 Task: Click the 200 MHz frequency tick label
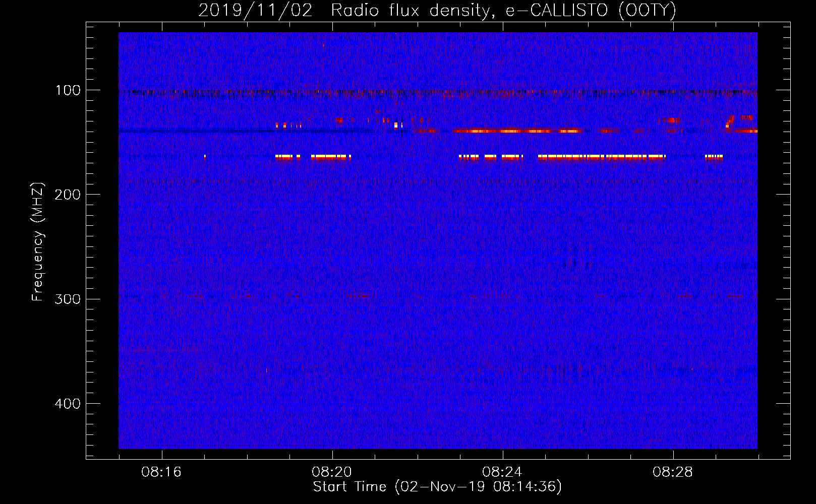[x=68, y=195]
